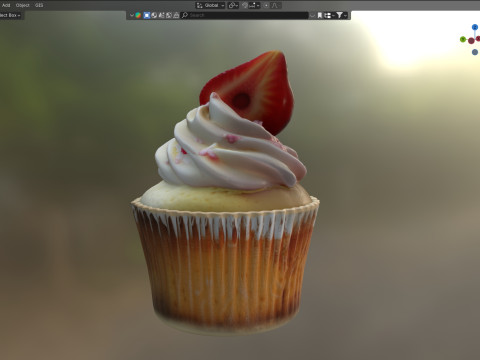Image resolution: width=480 pixels, height=360 pixels.
Task: Open the display mode dropdown beside bookmark
Action: [329, 15]
